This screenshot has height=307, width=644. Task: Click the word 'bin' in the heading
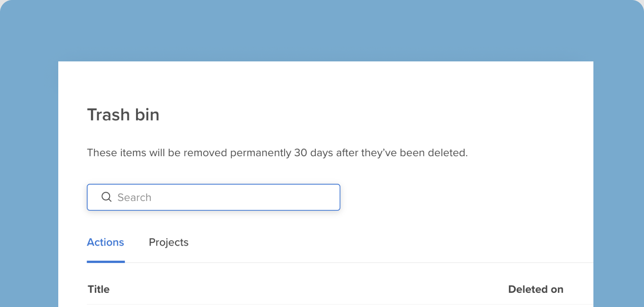tap(147, 115)
